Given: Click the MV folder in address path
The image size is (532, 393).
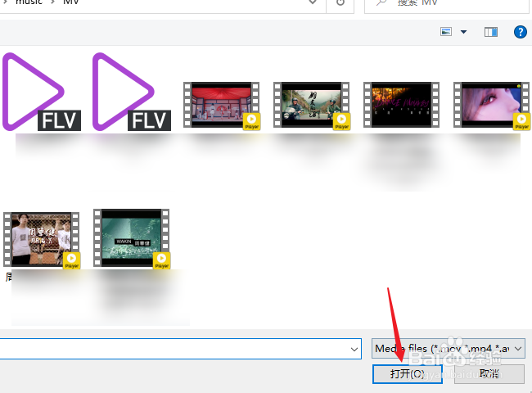Looking at the screenshot, I should (x=71, y=2).
